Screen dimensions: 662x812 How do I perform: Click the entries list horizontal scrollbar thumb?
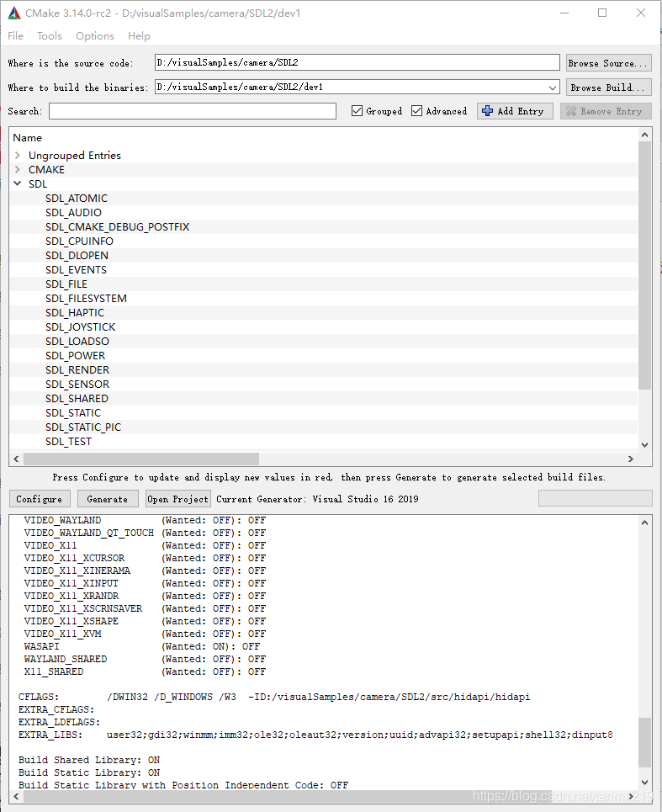coord(141,459)
